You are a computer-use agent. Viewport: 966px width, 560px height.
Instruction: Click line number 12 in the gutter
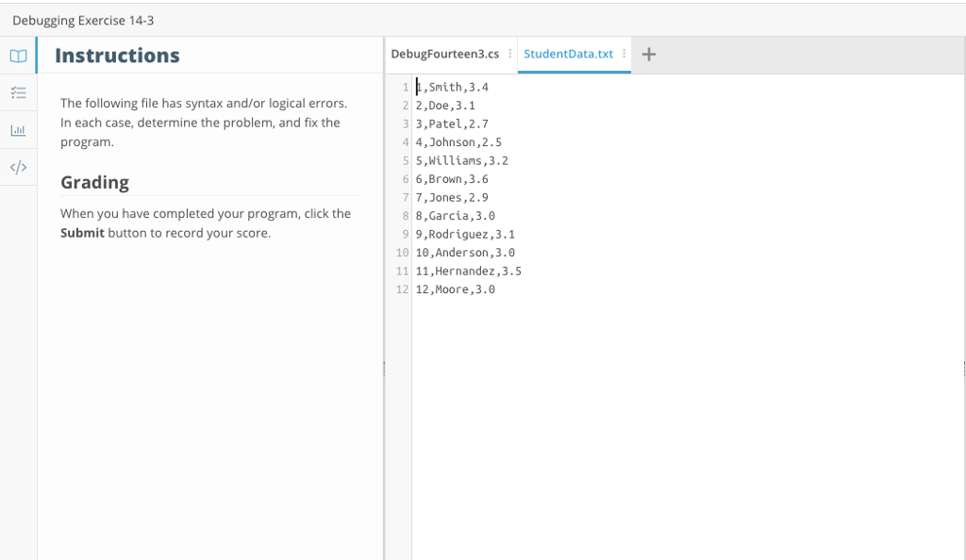[x=400, y=289]
